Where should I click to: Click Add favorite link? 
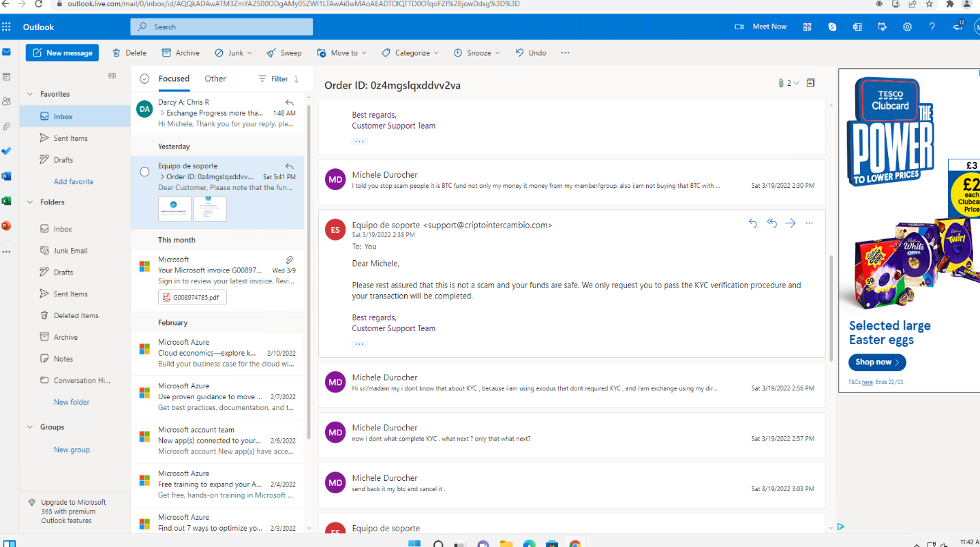tap(74, 182)
